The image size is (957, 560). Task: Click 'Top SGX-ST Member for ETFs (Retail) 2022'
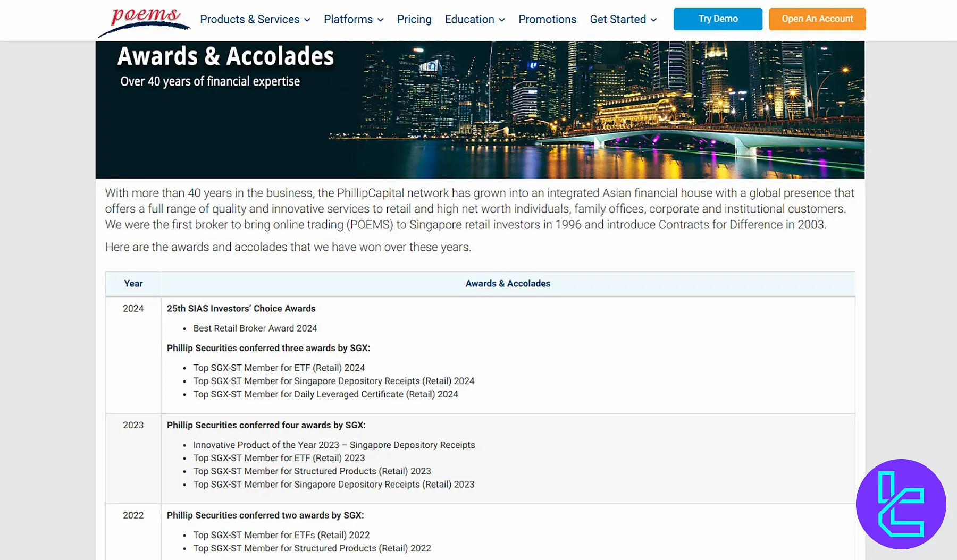coord(281,535)
